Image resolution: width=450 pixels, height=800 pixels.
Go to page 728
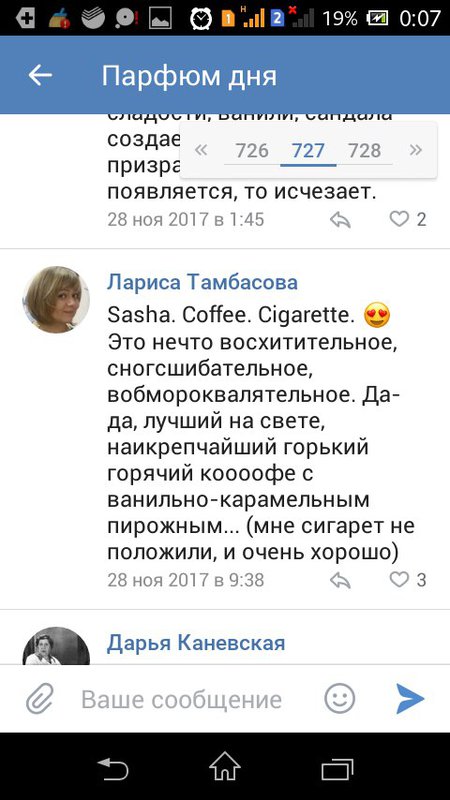(x=364, y=151)
